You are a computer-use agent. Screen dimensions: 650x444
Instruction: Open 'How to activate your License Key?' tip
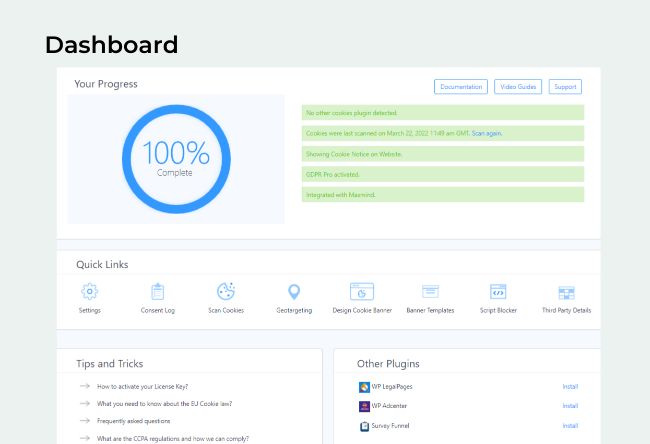[142, 386]
